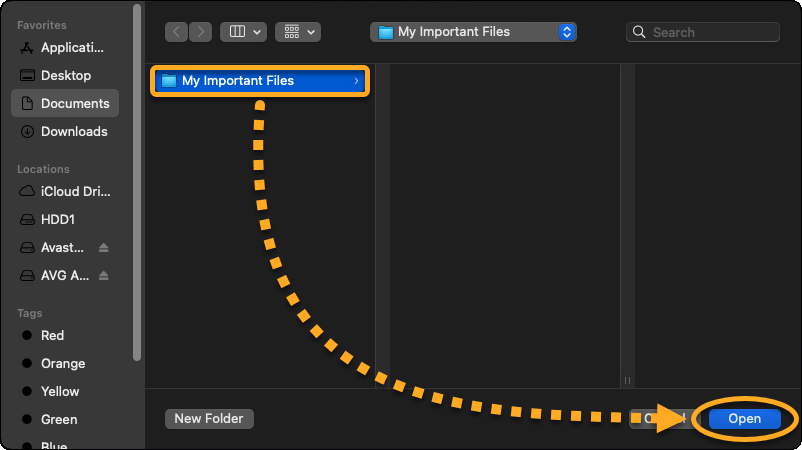Click the New Folder button
The image size is (802, 450).
[x=209, y=419]
